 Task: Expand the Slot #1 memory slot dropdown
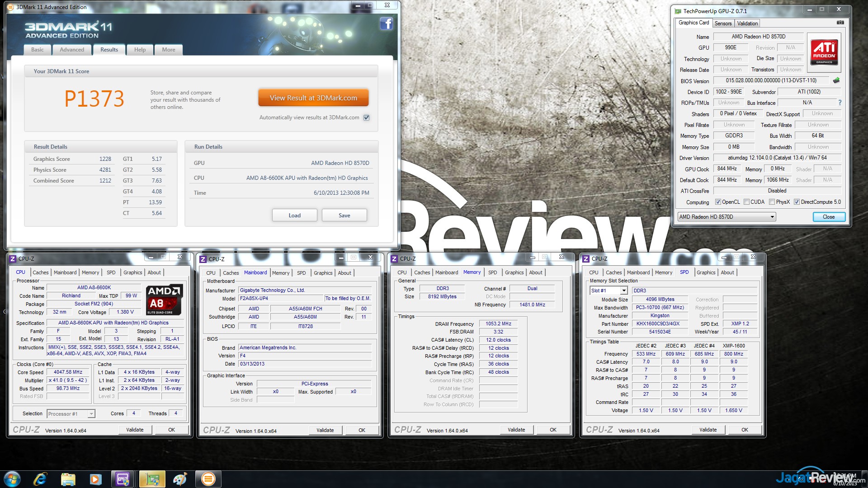click(x=624, y=291)
